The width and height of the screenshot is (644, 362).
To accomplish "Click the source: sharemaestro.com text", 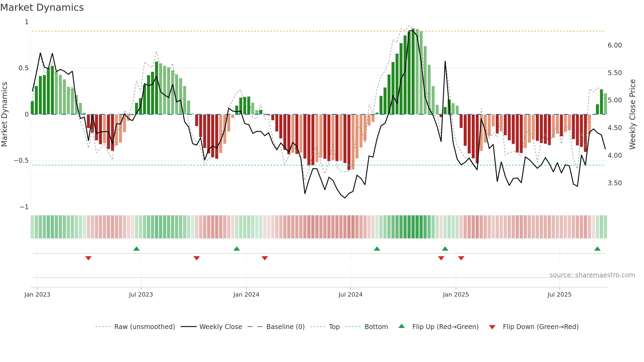I will coord(592,275).
